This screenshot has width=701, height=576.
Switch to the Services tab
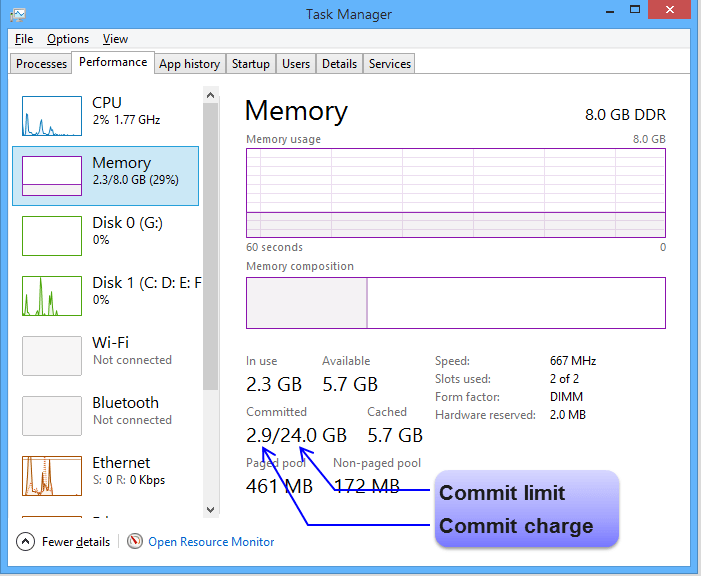pos(390,64)
